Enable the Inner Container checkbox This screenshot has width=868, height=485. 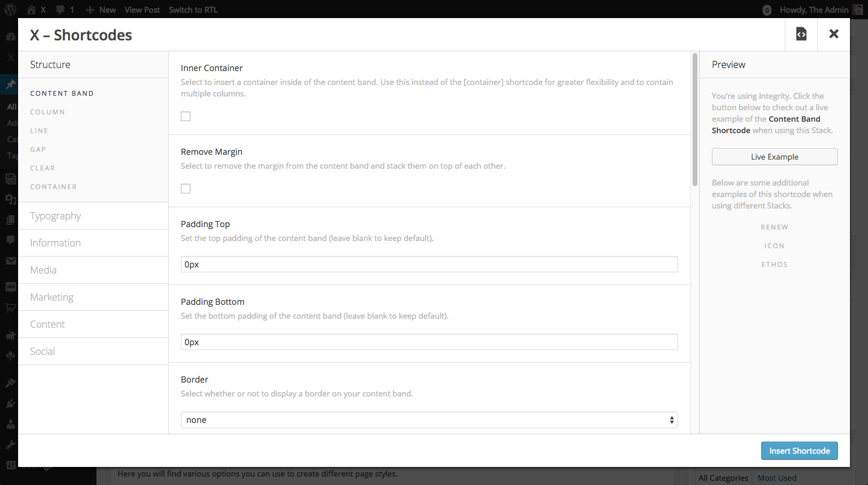click(x=185, y=116)
